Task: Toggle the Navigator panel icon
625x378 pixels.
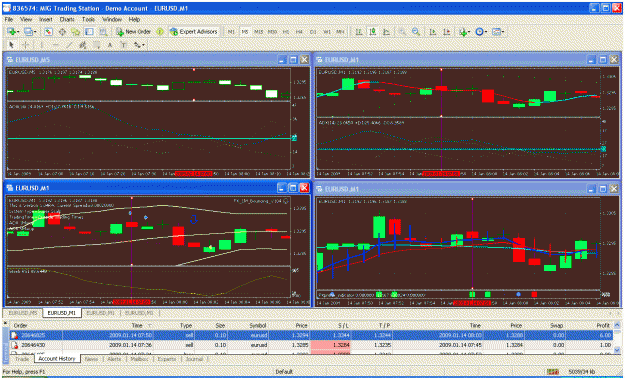Action: (76, 32)
